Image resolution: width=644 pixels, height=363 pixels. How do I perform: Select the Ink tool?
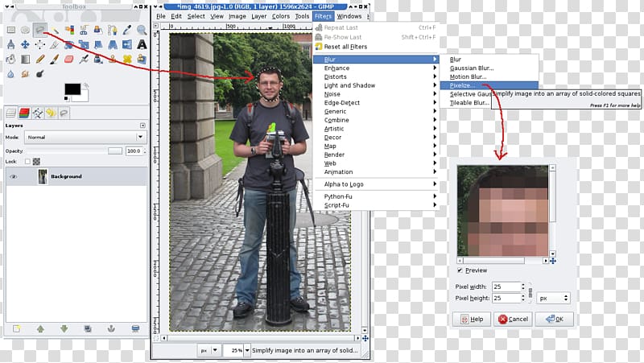pos(97,59)
